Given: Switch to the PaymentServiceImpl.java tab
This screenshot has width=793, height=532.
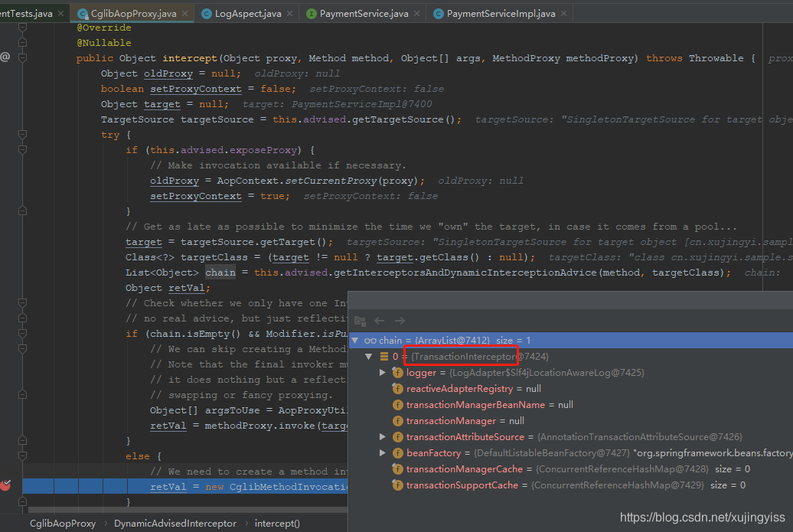Looking at the screenshot, I should tap(498, 13).
